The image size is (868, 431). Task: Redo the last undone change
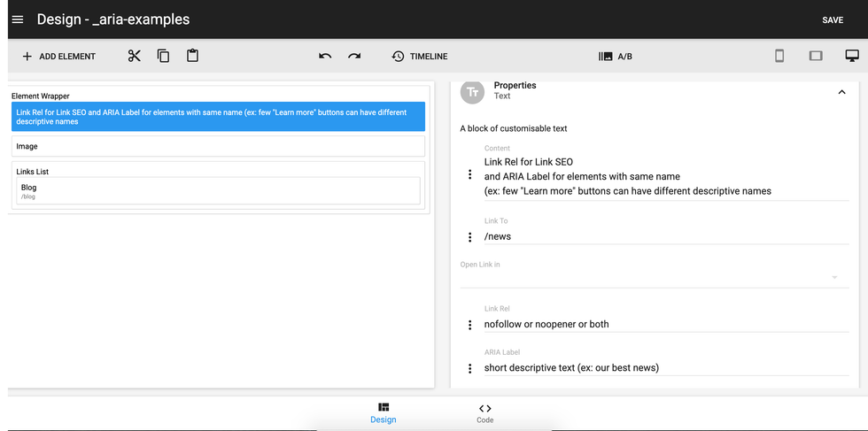coord(354,56)
